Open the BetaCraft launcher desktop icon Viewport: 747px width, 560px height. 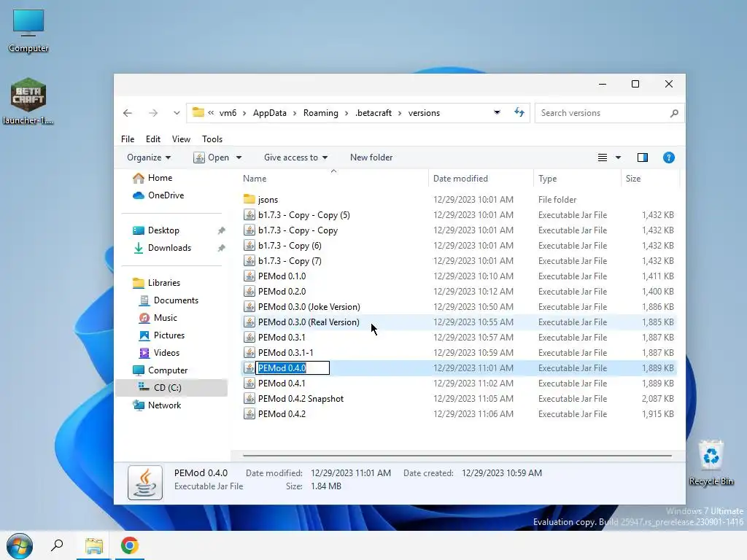[x=28, y=101]
